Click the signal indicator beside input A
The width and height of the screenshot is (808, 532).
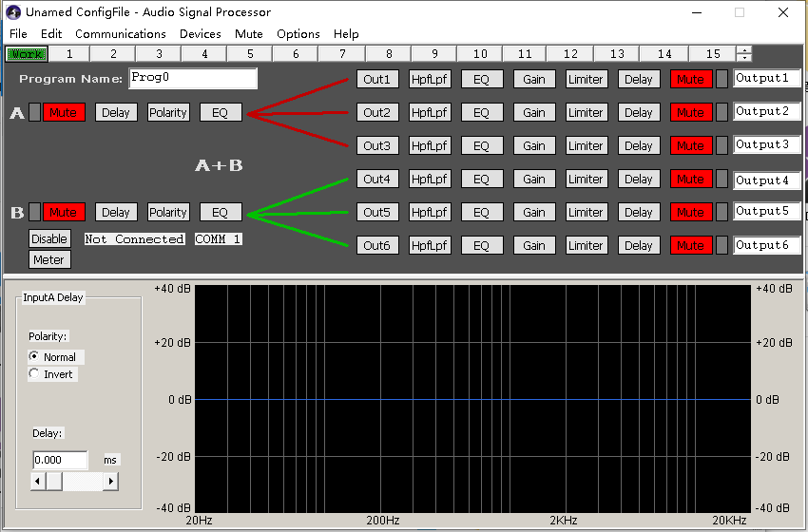(34, 112)
